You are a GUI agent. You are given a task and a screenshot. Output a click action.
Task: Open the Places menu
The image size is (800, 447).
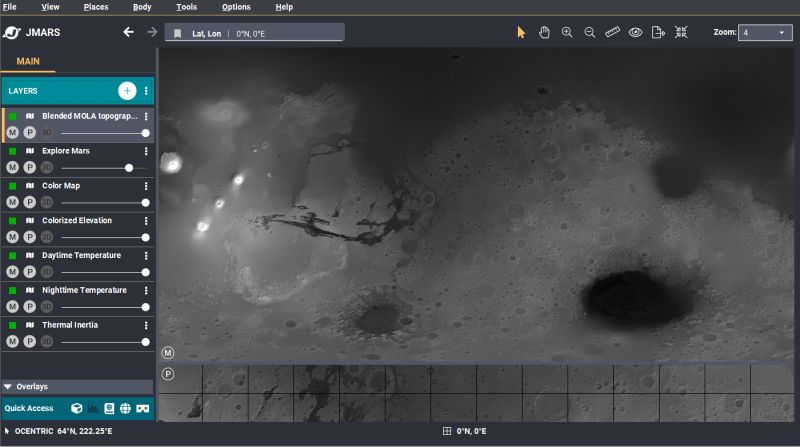click(96, 7)
